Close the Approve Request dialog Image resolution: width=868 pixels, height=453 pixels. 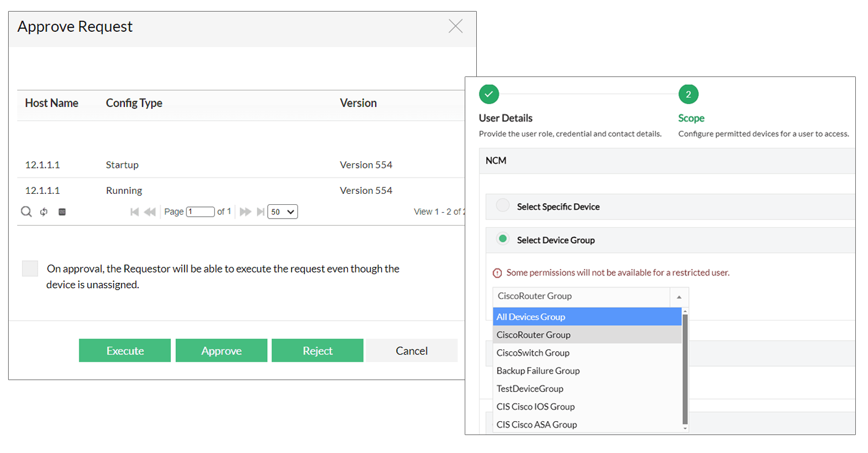[x=455, y=26]
